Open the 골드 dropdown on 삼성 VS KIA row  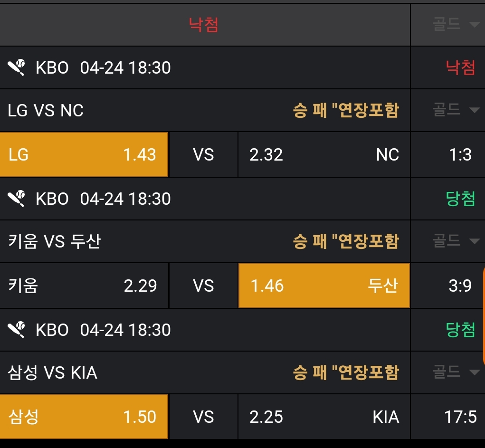(x=455, y=372)
